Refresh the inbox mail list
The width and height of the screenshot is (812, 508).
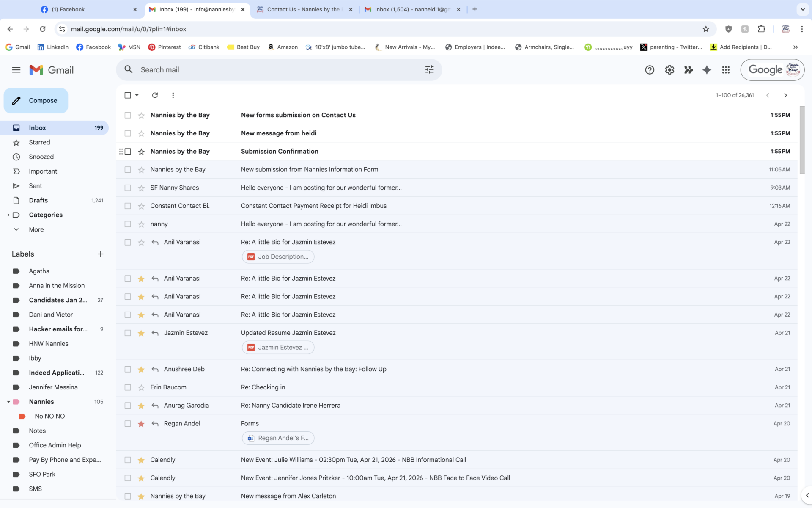155,95
